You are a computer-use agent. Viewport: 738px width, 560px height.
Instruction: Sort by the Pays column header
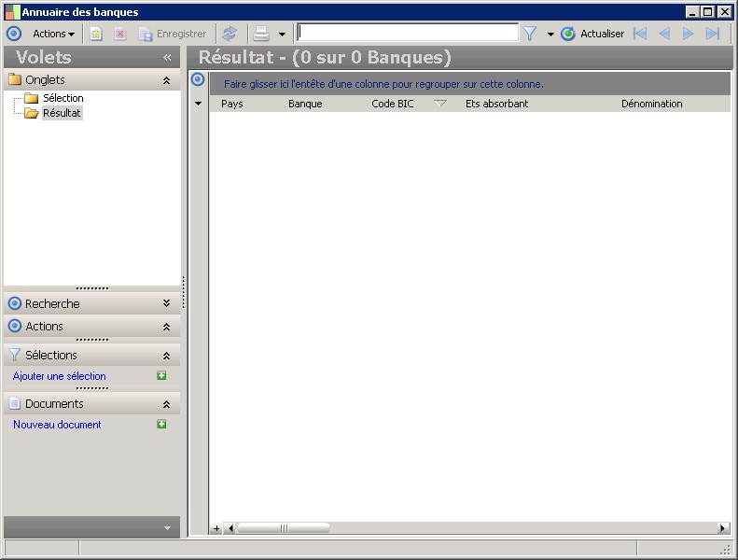(x=232, y=104)
